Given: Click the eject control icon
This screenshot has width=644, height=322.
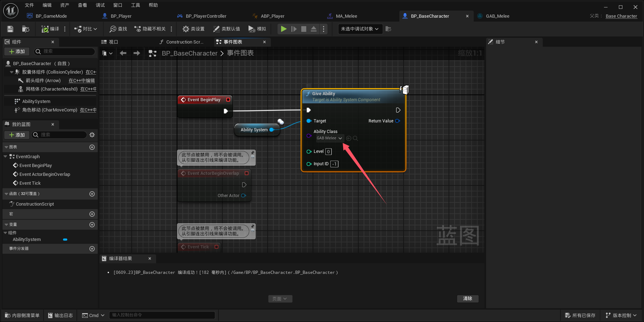Looking at the screenshot, I should click(314, 29).
